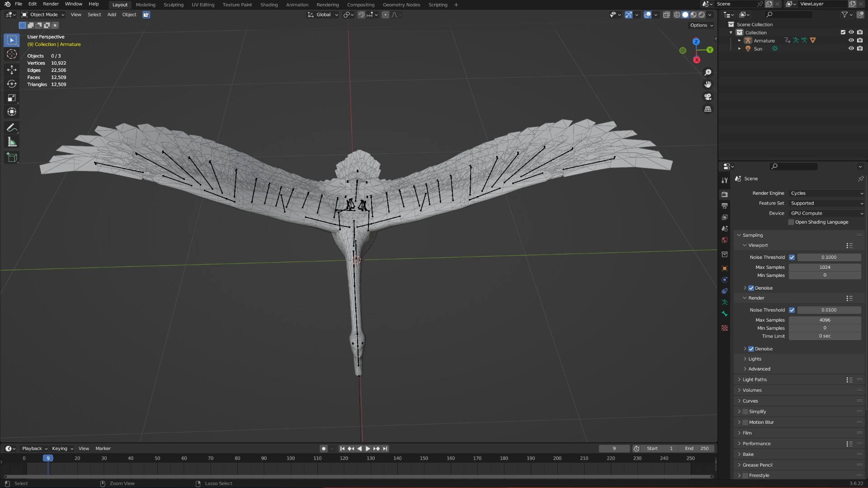Screen dimensions: 868x488
Task: Click the zoom magnifier viewport gizmo
Action: [708, 73]
